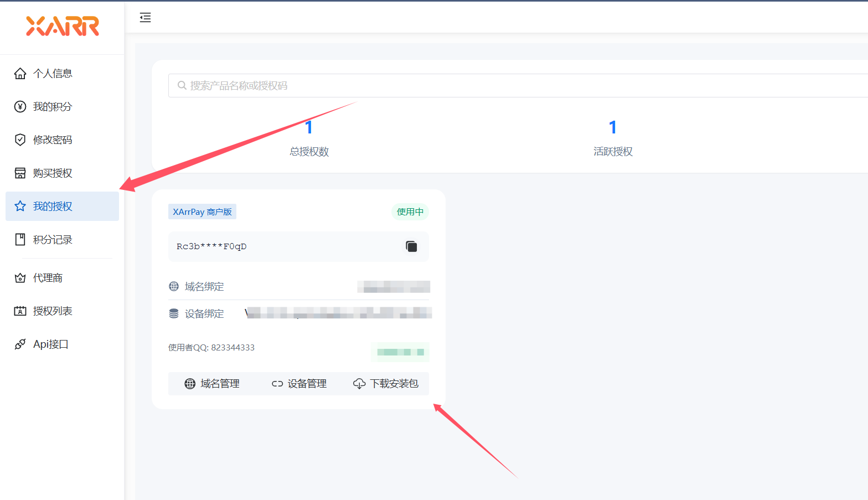Click the 活跃授权 statistic label
Screen dimensions: 868x500
click(613, 151)
